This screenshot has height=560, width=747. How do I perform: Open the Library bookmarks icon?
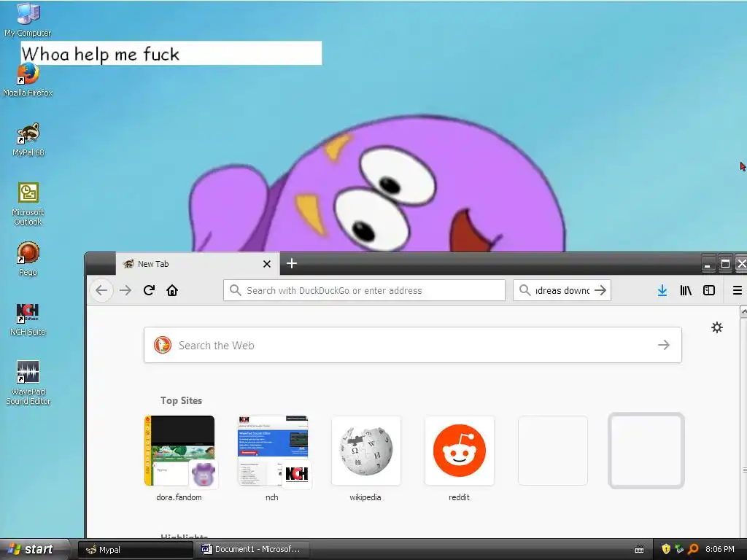pyautogui.click(x=686, y=290)
